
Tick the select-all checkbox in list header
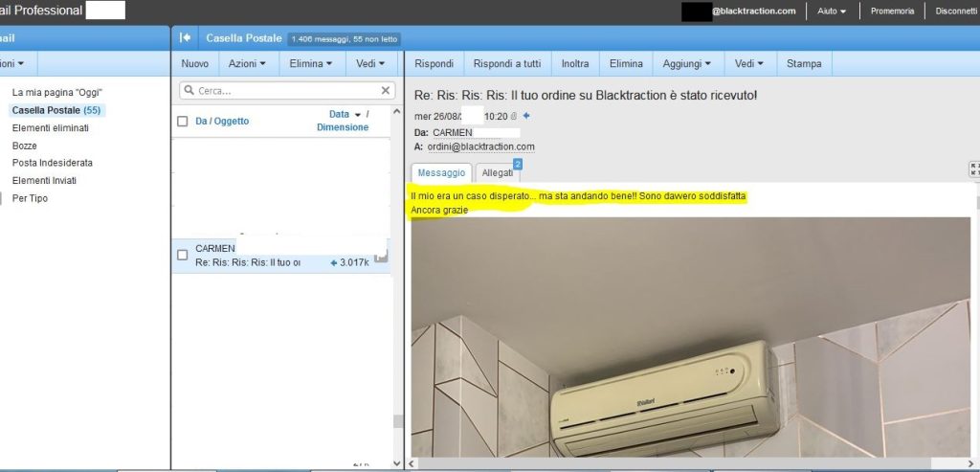182,122
